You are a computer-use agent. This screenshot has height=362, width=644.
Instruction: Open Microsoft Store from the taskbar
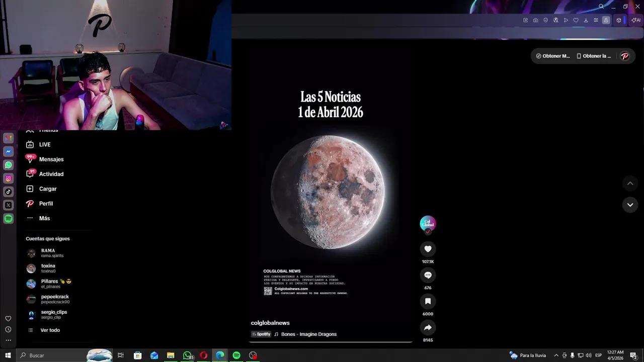(x=137, y=355)
